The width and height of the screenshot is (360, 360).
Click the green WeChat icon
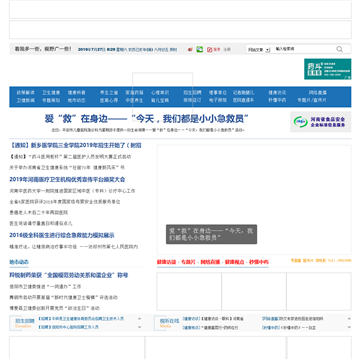tap(200, 49)
